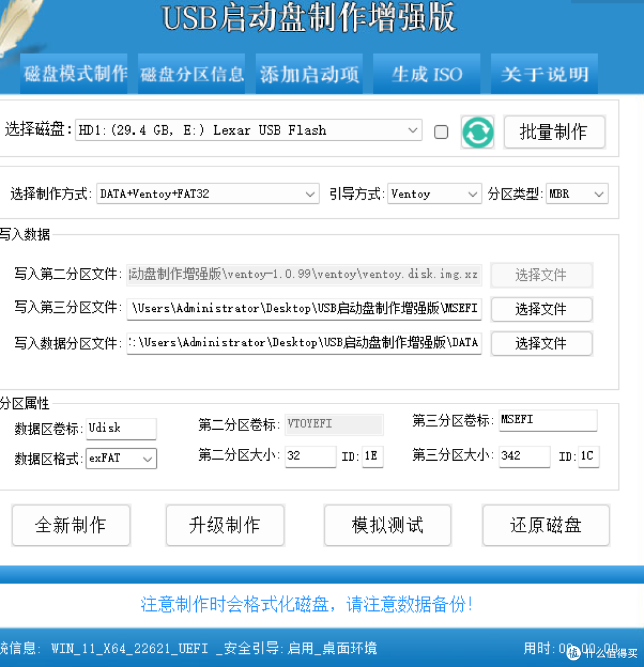Image resolution: width=644 pixels, height=667 pixels.
Task: Open the 磁盘分区信息 tab
Action: pos(191,74)
